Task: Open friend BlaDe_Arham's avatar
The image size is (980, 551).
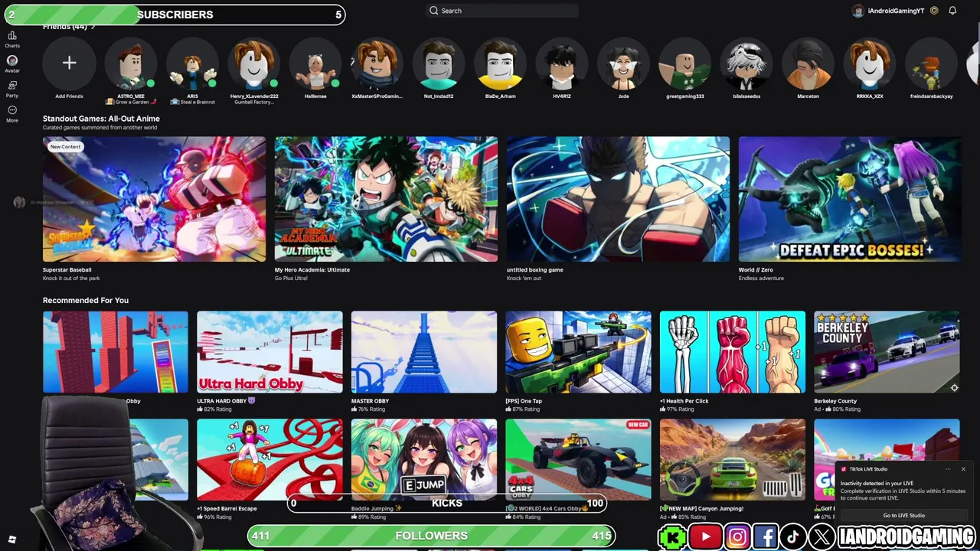Action: click(x=500, y=63)
